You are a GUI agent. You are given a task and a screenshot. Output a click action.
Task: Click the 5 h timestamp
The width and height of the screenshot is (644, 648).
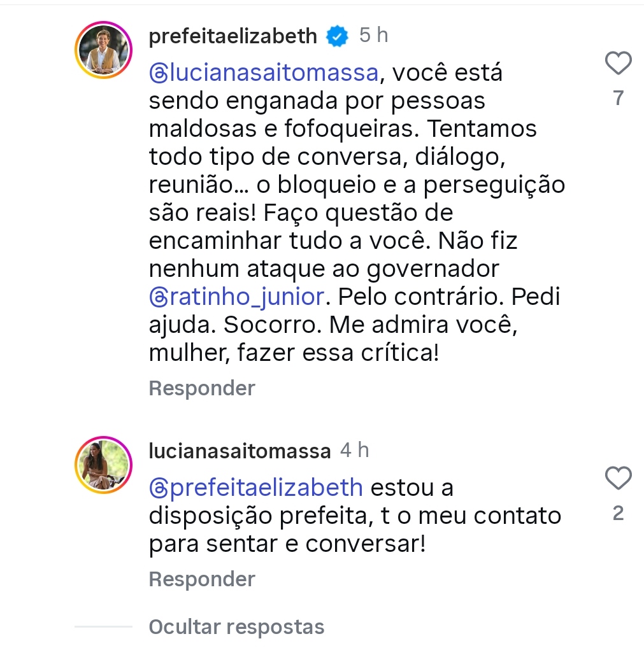pos(373,36)
